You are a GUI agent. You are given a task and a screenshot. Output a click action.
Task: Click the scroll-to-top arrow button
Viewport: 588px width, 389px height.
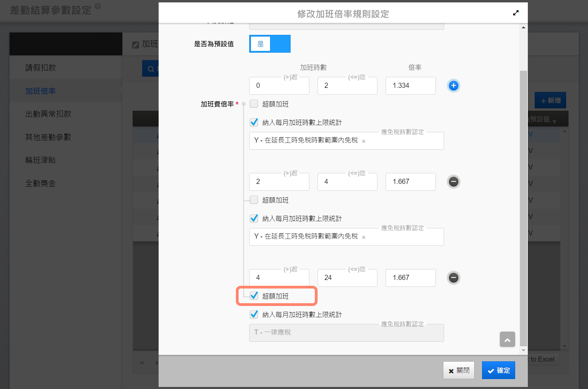click(507, 339)
